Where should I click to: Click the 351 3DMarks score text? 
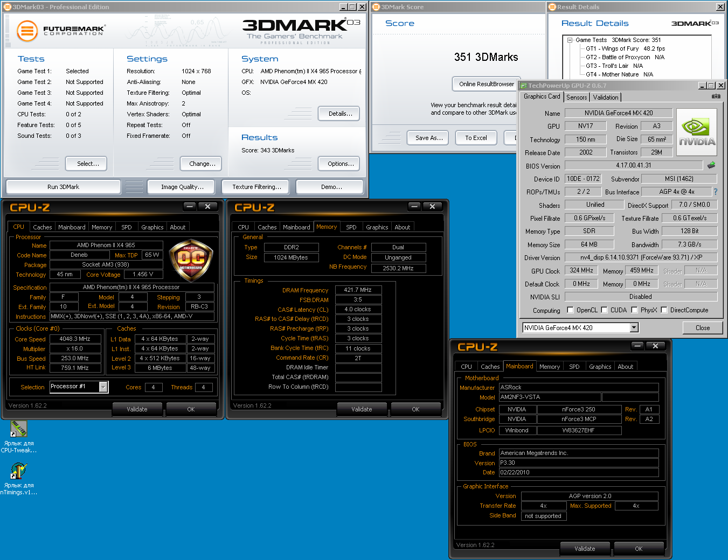[486, 57]
